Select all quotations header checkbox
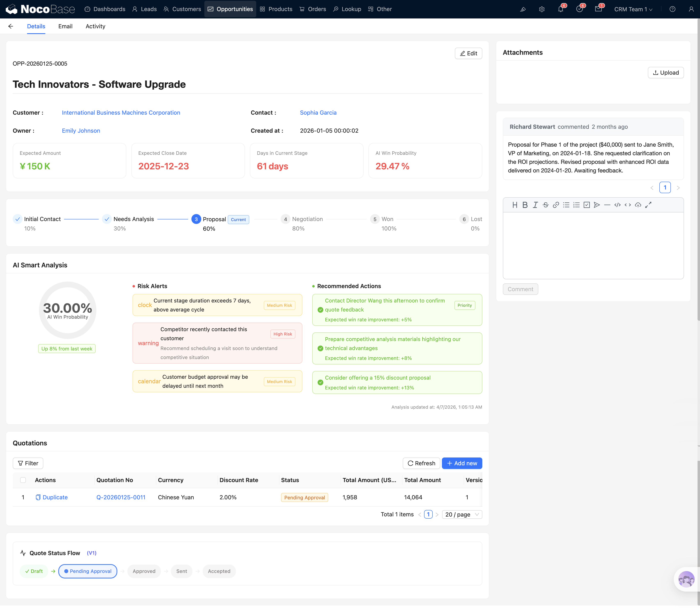700x608 pixels. (23, 480)
